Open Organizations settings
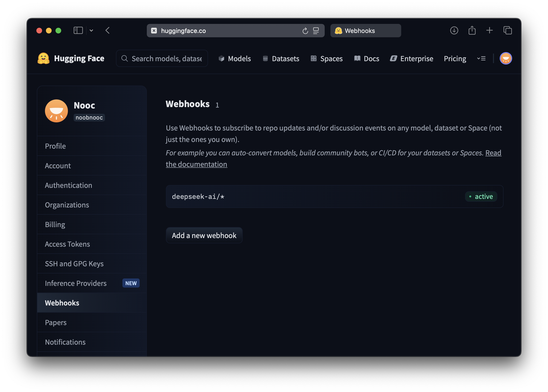The width and height of the screenshot is (548, 392). pyautogui.click(x=92, y=205)
